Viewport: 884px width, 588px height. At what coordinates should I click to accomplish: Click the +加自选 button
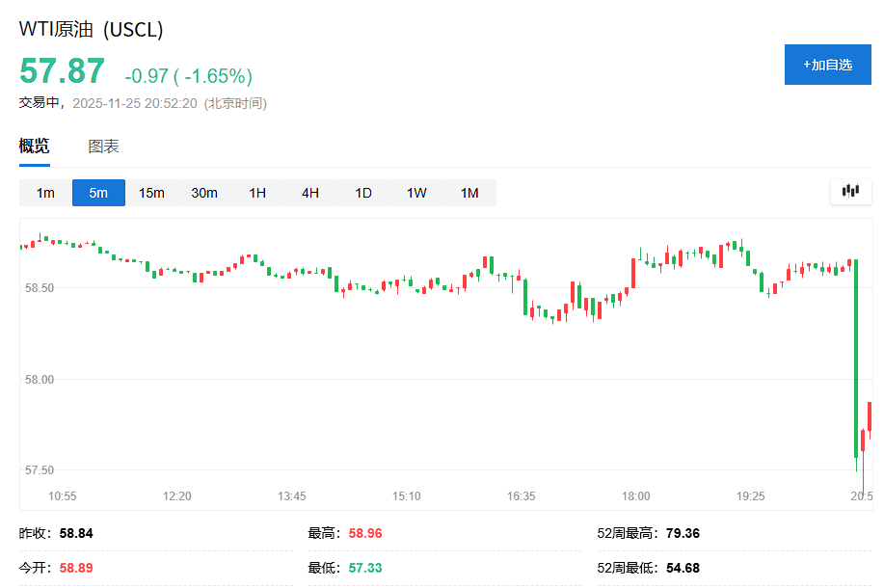tap(827, 65)
